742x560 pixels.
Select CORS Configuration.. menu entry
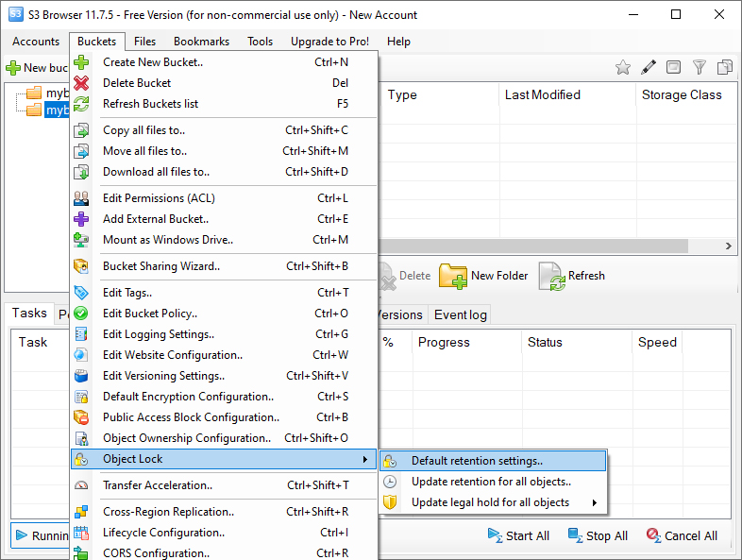(x=224, y=552)
